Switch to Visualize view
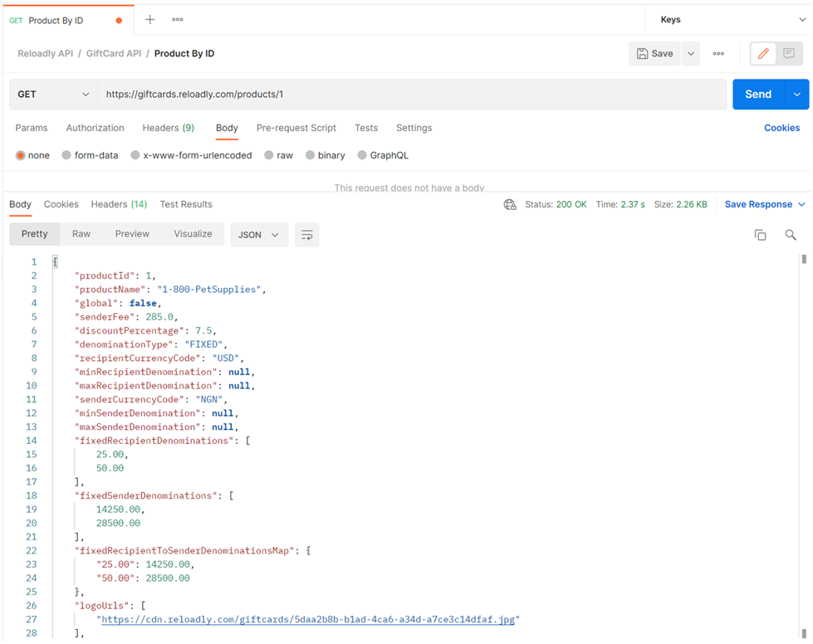Screen dimensions: 813x644 click(193, 234)
